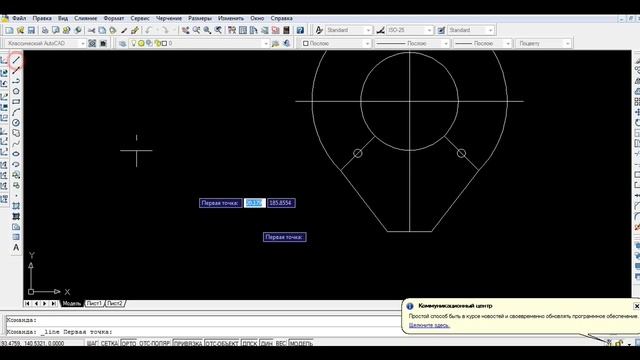
Task: Close the Коммуникационный центр notification
Action: pos(636,306)
